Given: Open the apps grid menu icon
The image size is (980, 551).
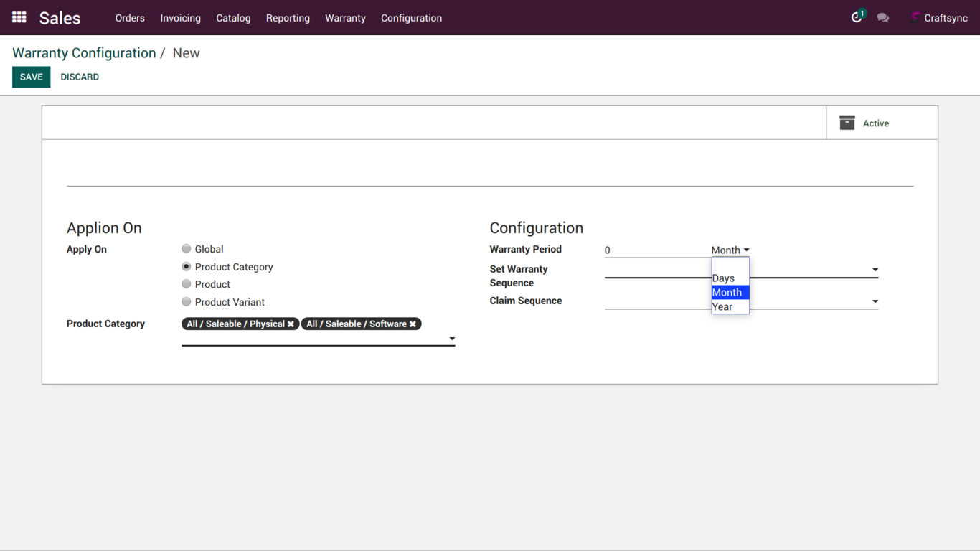Looking at the screenshot, I should coord(19,17).
